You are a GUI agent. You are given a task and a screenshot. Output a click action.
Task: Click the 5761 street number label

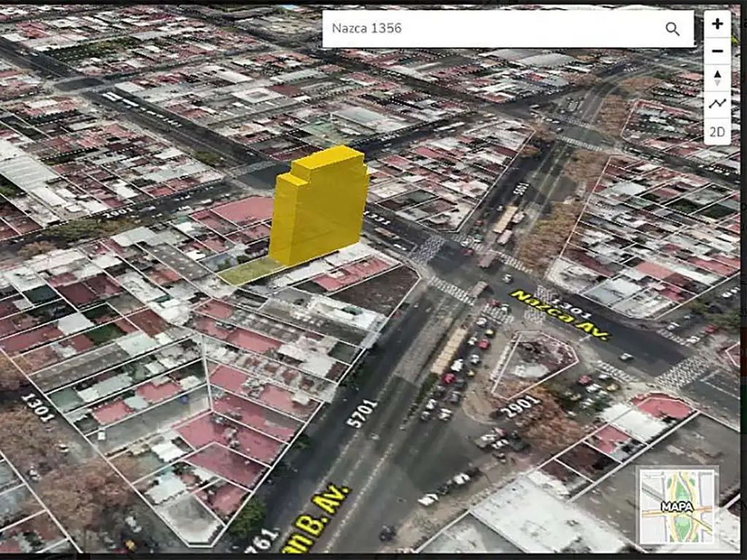(x=263, y=540)
